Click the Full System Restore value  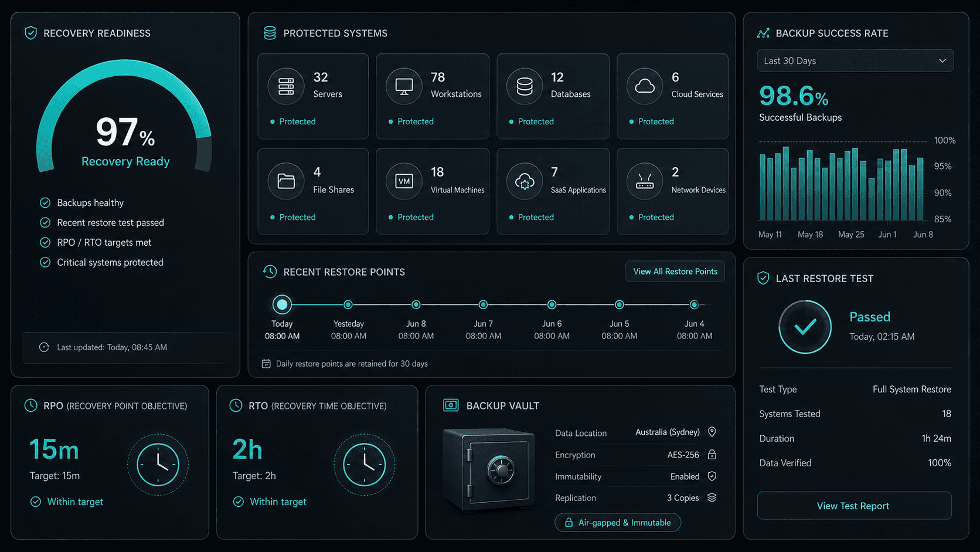pyautogui.click(x=911, y=389)
